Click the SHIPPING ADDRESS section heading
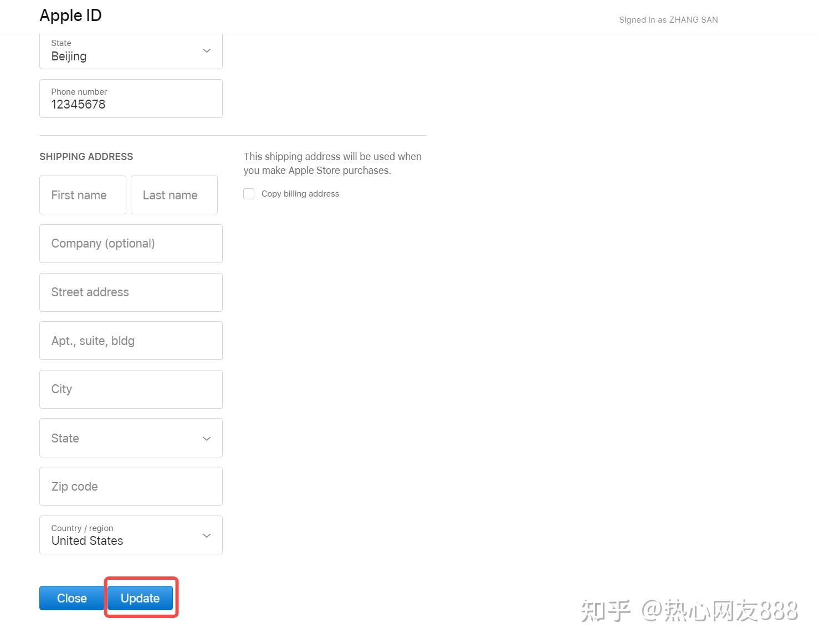 click(x=86, y=157)
